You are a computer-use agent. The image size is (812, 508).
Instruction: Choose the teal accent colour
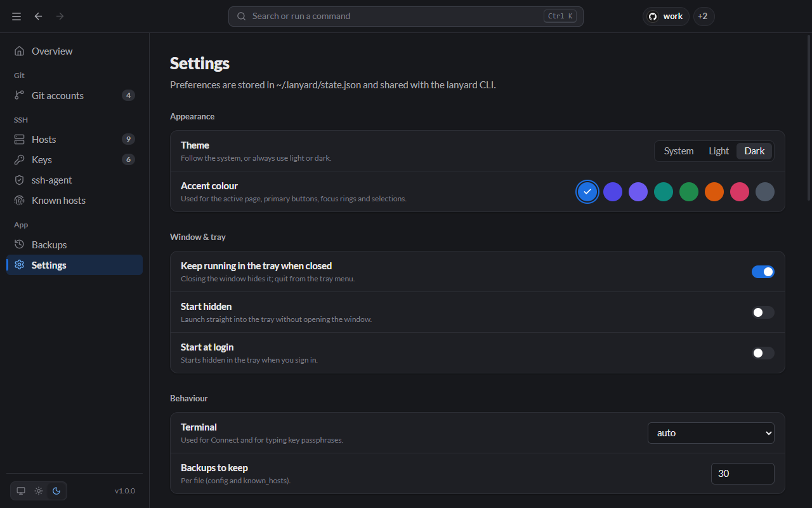tap(664, 192)
